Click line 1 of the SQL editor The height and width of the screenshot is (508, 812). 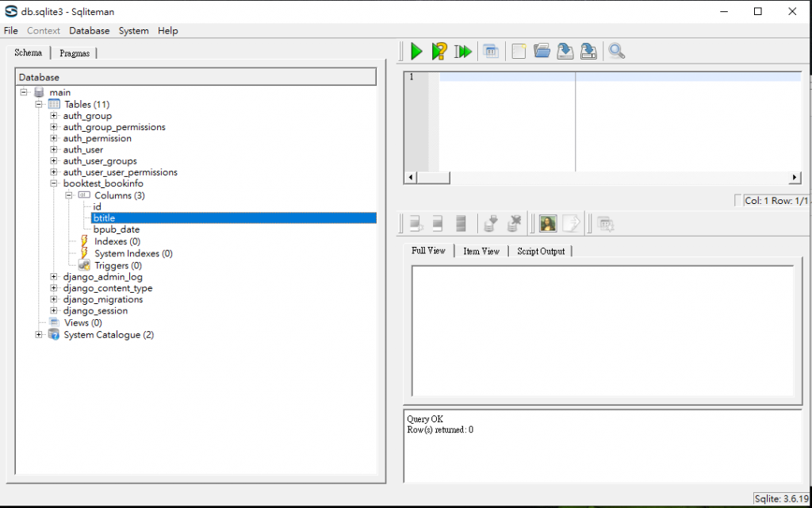620,77
